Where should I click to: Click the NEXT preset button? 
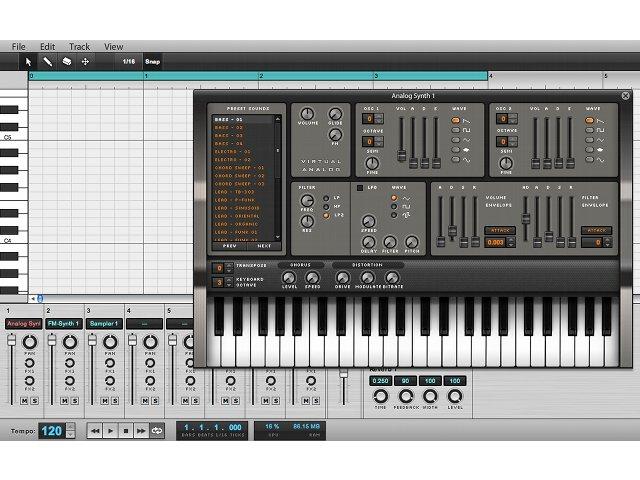tap(264, 246)
